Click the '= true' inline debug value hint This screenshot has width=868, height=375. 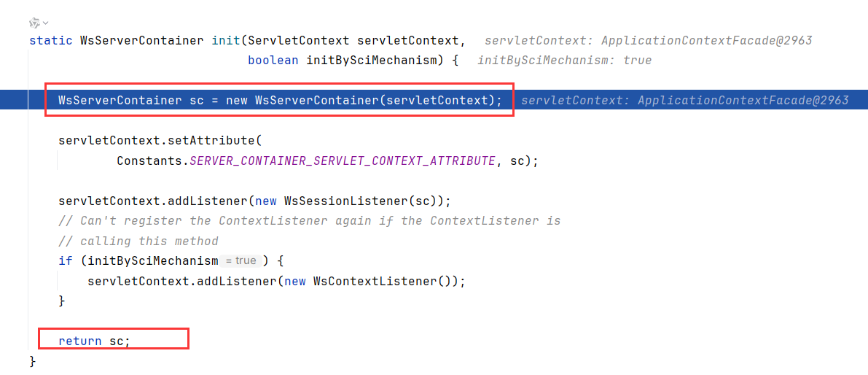pyautogui.click(x=241, y=260)
